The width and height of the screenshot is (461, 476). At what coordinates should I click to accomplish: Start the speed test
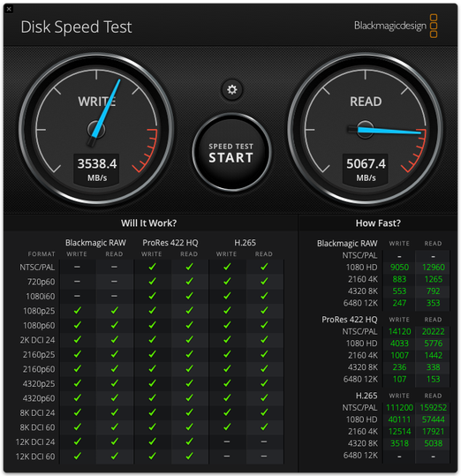pos(231,153)
